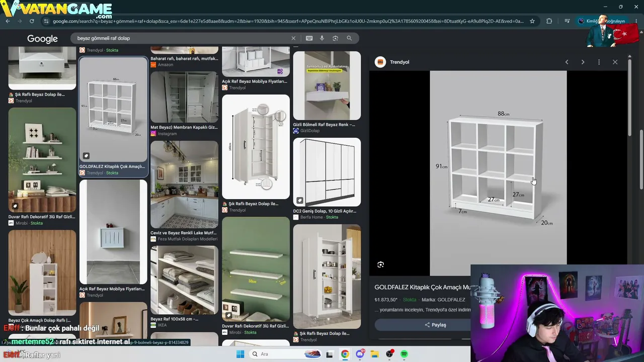Search by image with the Lens icon
This screenshot has height=362, width=644.
pyautogui.click(x=336, y=38)
